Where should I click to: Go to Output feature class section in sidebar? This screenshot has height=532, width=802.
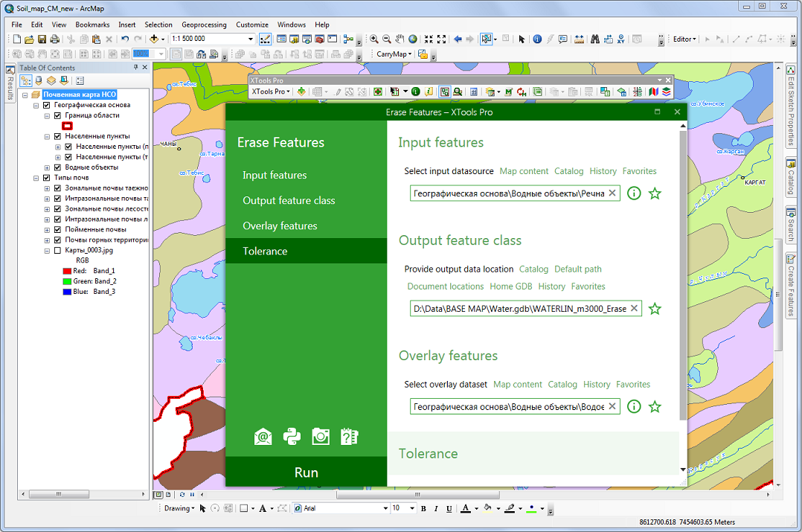pyautogui.click(x=306, y=201)
